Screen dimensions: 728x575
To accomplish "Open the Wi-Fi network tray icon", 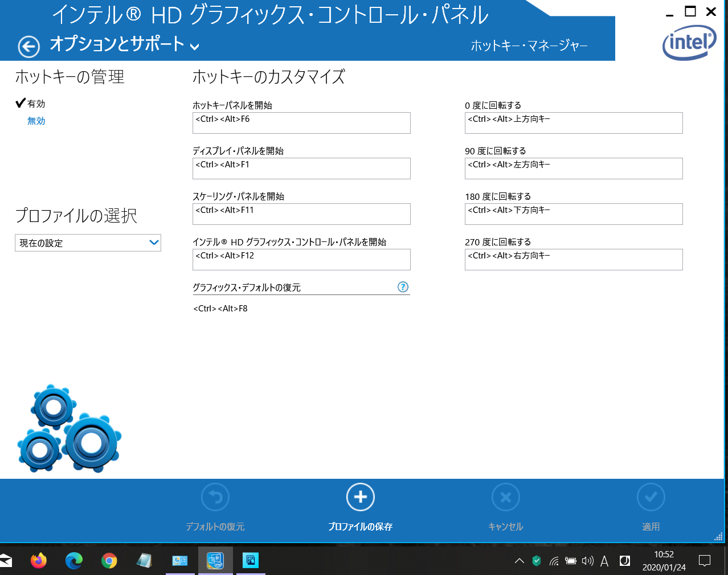I will tap(554, 561).
